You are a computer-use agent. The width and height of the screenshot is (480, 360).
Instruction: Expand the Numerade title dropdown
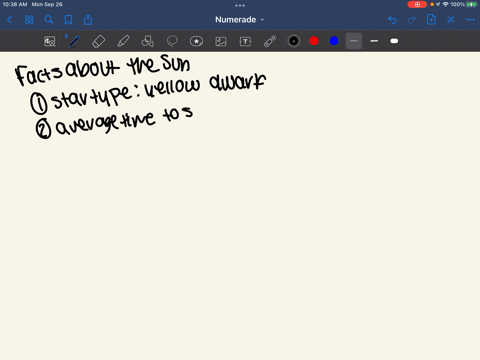pos(239,20)
